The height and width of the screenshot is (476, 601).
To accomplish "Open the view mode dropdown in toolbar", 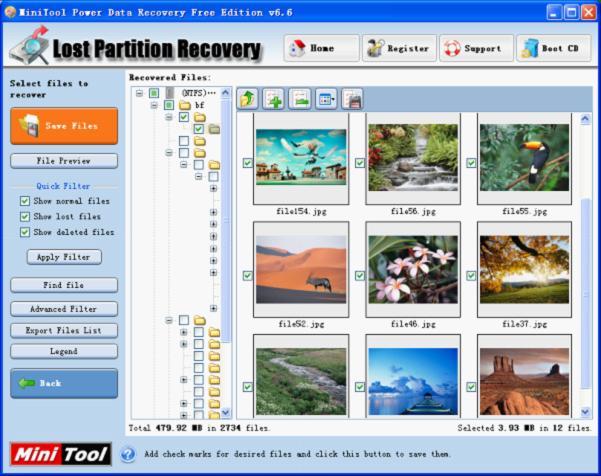I will pyautogui.click(x=326, y=99).
